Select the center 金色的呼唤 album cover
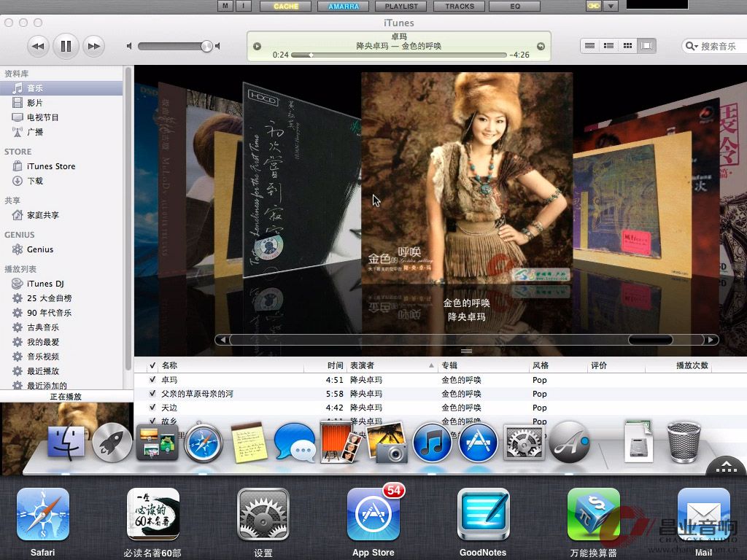 pyautogui.click(x=467, y=179)
